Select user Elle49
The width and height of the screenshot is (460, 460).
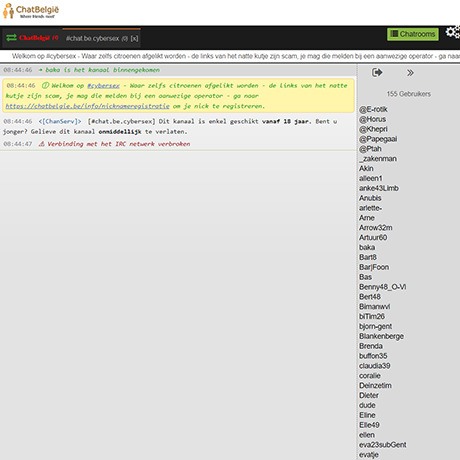[369, 425]
